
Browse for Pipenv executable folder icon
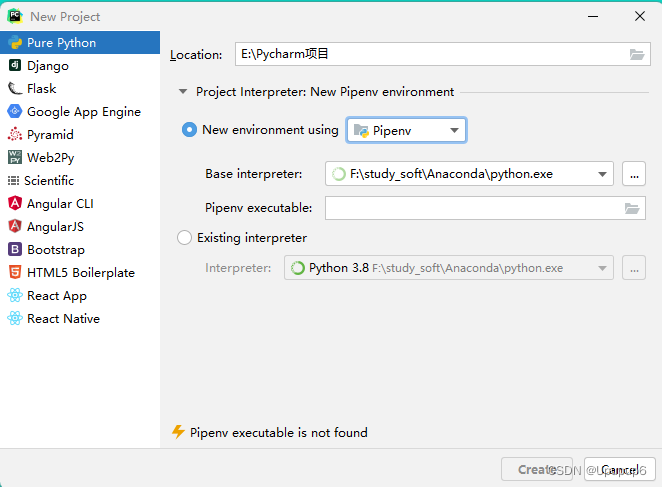click(x=632, y=208)
